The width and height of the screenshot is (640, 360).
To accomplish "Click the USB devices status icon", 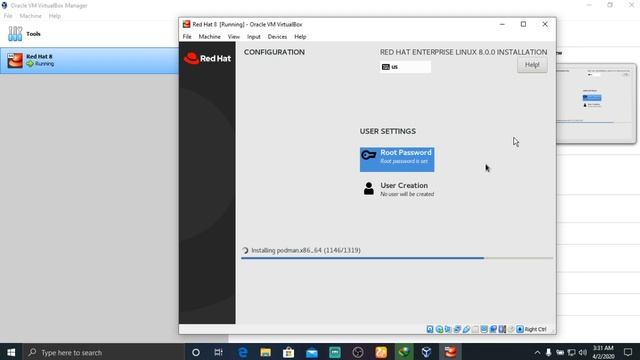I will (x=466, y=329).
